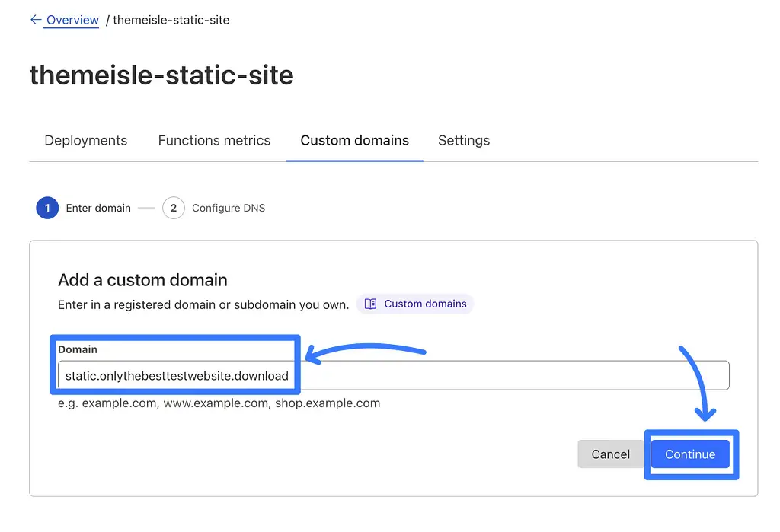The image size is (780, 532).
Task: Select the Custom domains tab
Action: click(354, 140)
